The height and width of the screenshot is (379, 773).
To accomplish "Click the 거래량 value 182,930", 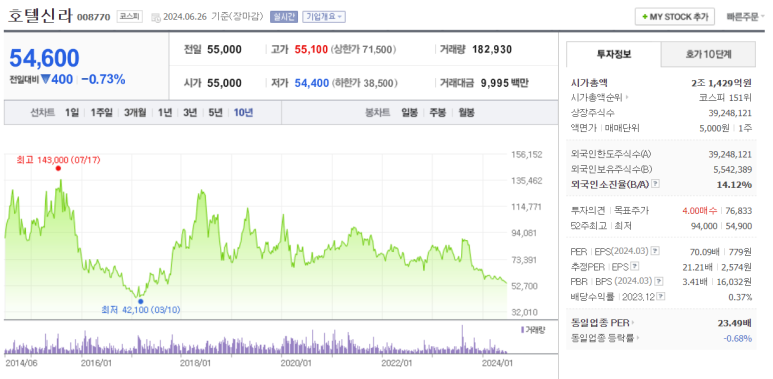I will coord(492,50).
